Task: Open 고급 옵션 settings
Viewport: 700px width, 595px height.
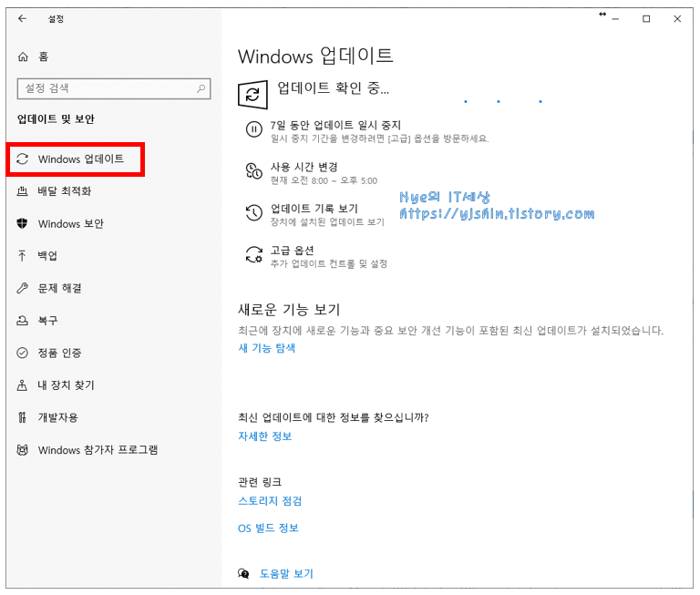Action: 292,251
